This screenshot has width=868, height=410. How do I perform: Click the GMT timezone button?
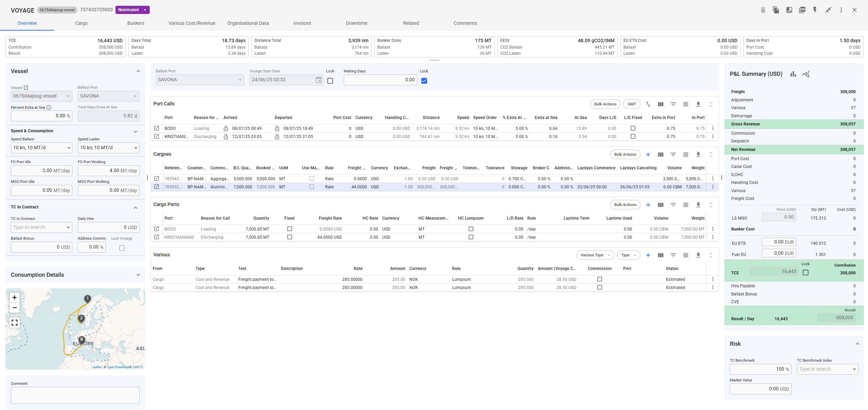[632, 104]
